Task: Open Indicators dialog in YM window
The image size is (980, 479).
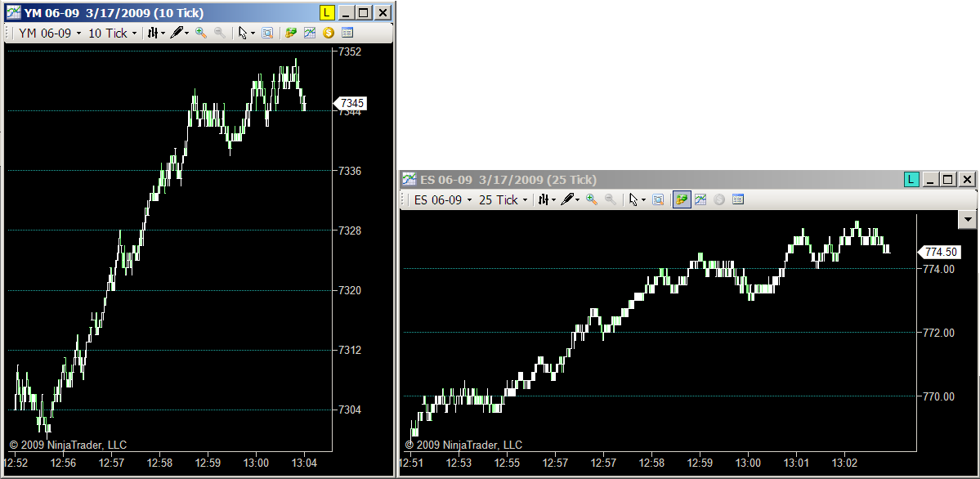Action: point(310,34)
